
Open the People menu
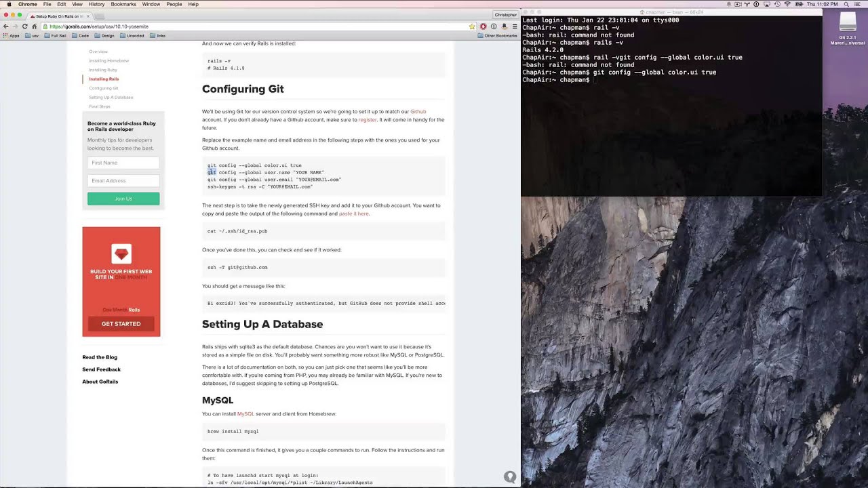point(174,4)
